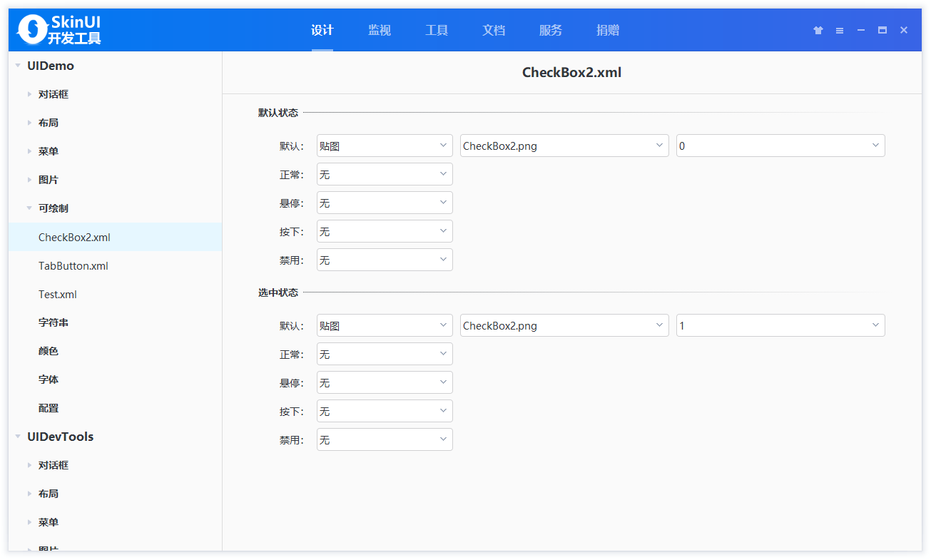Collapse the 可绘制 node
This screenshot has height=560, width=931.
pyautogui.click(x=29, y=208)
